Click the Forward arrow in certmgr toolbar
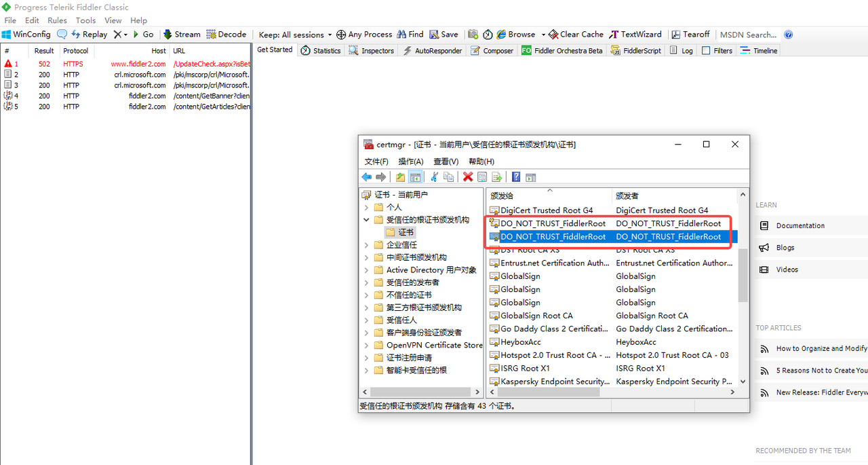 (x=380, y=177)
